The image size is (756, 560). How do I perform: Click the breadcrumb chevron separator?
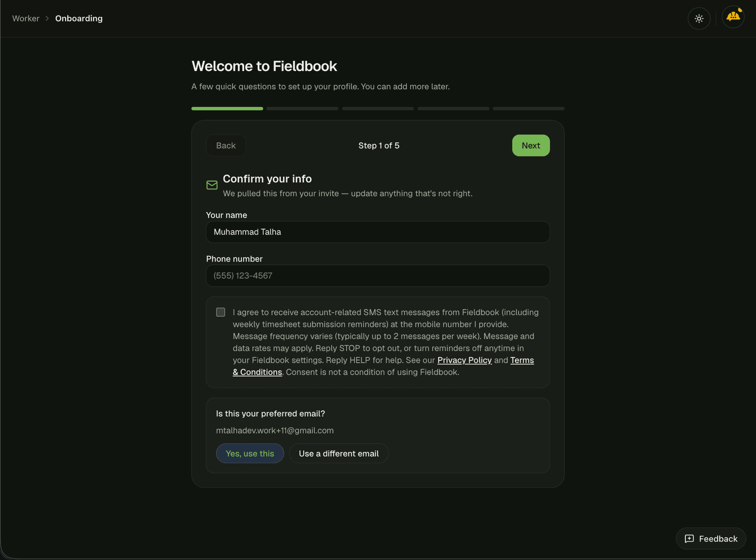(47, 19)
